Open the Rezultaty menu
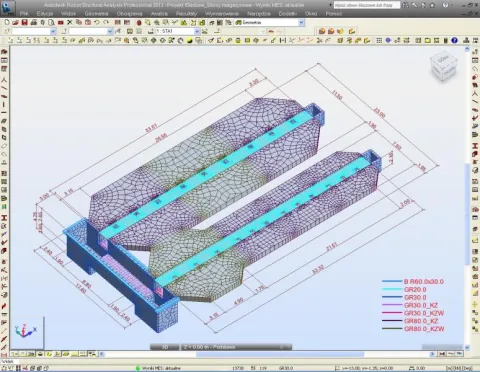 click(x=186, y=14)
